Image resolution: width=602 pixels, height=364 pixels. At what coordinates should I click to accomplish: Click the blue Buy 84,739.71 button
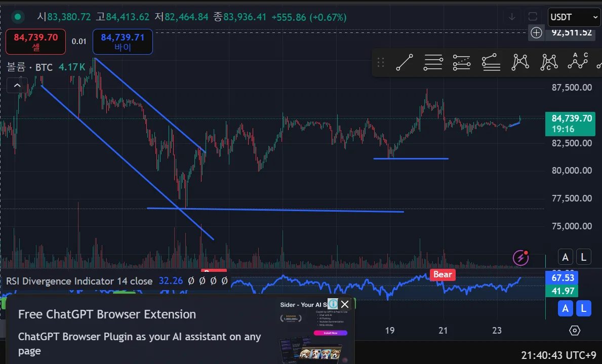[123, 42]
